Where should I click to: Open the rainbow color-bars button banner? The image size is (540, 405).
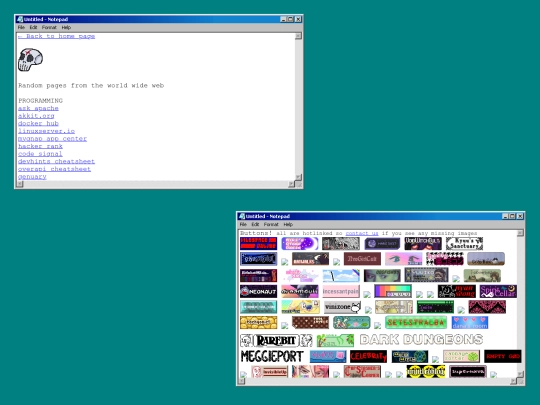pos(393,291)
